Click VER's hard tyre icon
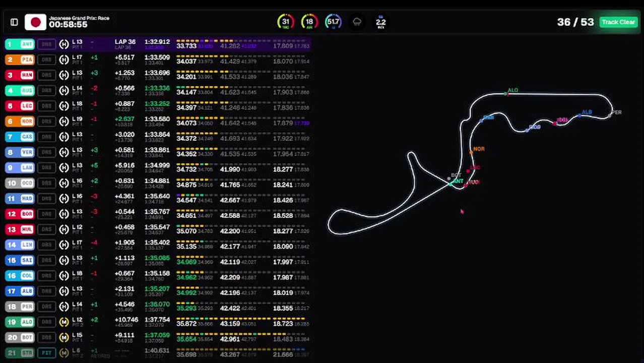 point(64,152)
